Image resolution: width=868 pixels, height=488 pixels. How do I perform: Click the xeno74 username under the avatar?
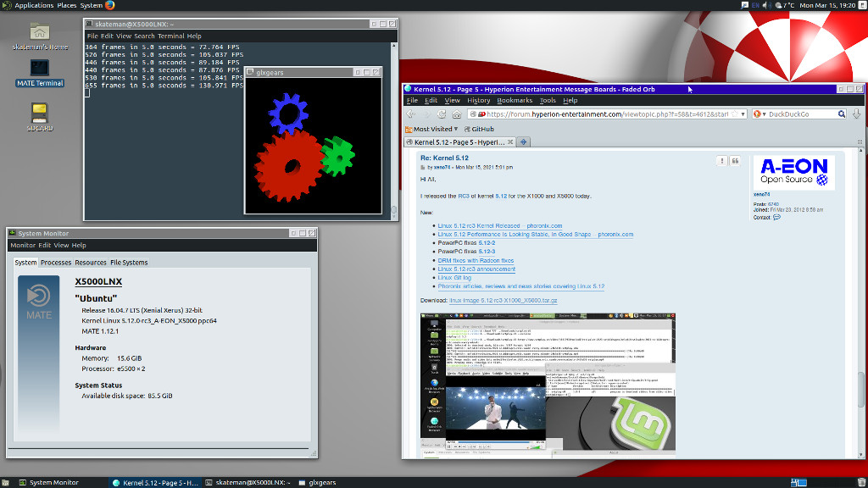pyautogui.click(x=761, y=195)
